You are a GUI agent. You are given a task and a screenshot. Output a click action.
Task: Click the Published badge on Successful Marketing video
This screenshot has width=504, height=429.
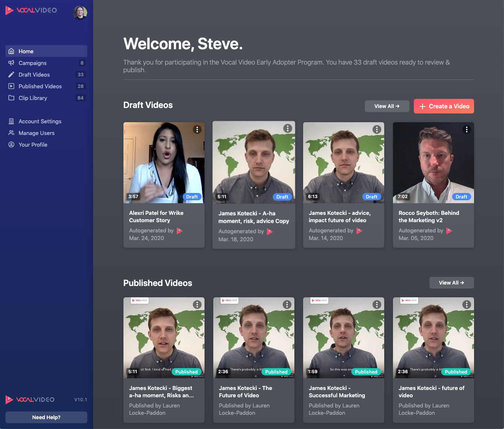(x=366, y=372)
